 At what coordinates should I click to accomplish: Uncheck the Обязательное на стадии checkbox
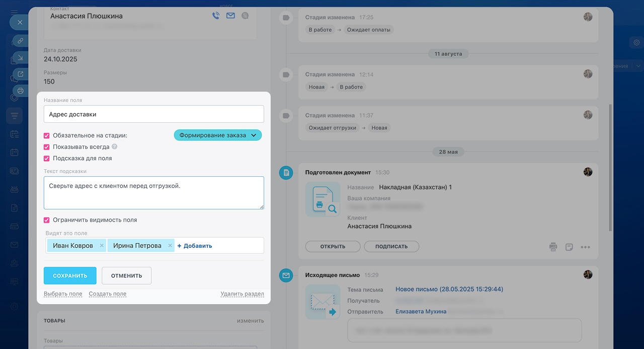[47, 135]
